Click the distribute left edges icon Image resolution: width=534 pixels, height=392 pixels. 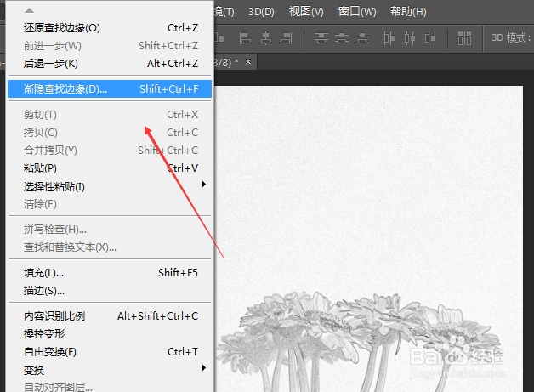[x=389, y=38]
